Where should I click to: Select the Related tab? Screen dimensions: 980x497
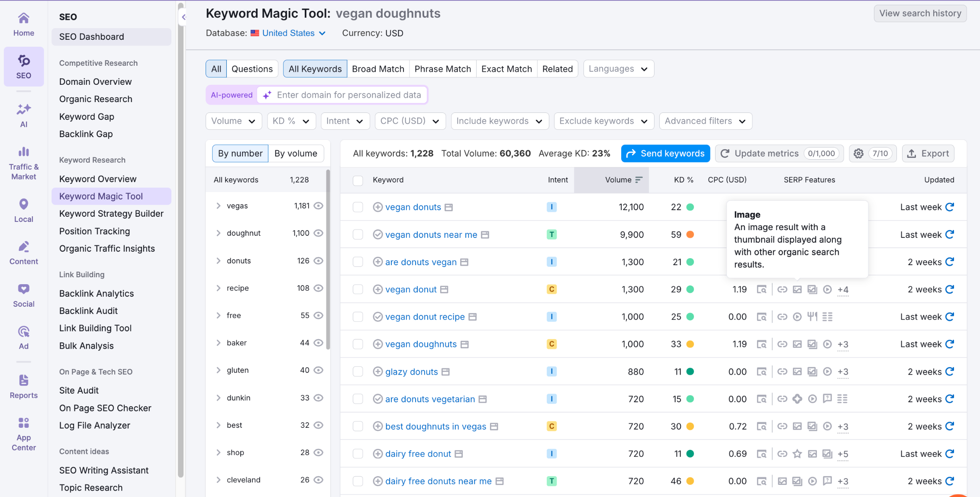558,69
